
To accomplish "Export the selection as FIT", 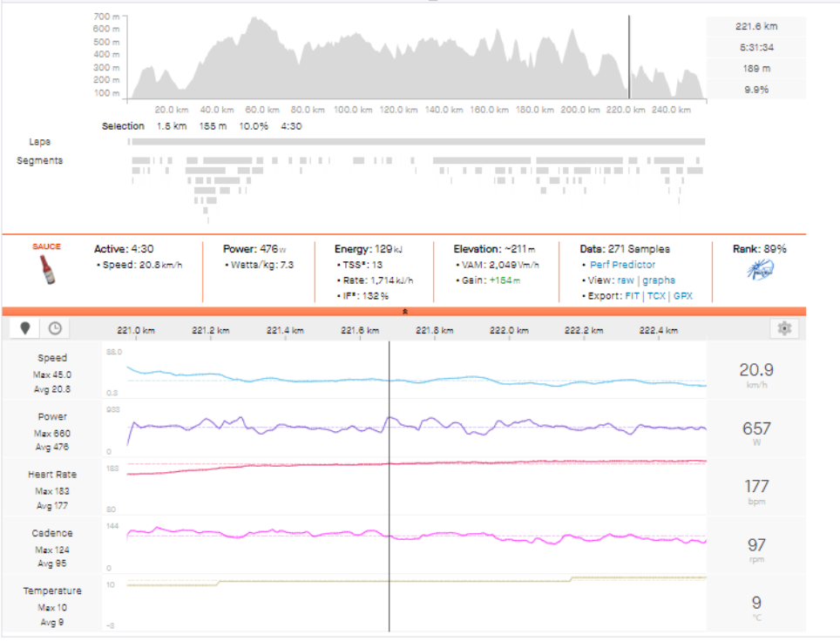I will pos(632,295).
